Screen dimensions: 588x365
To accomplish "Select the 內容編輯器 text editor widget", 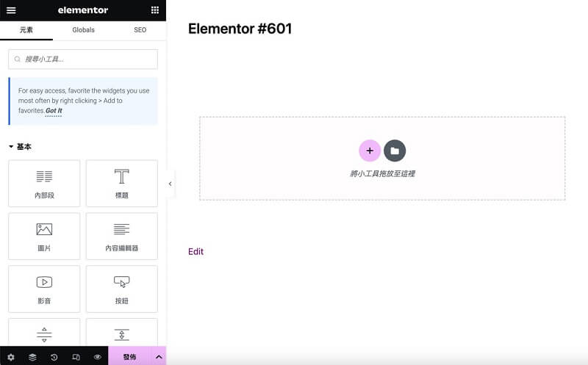I will 122,236.
